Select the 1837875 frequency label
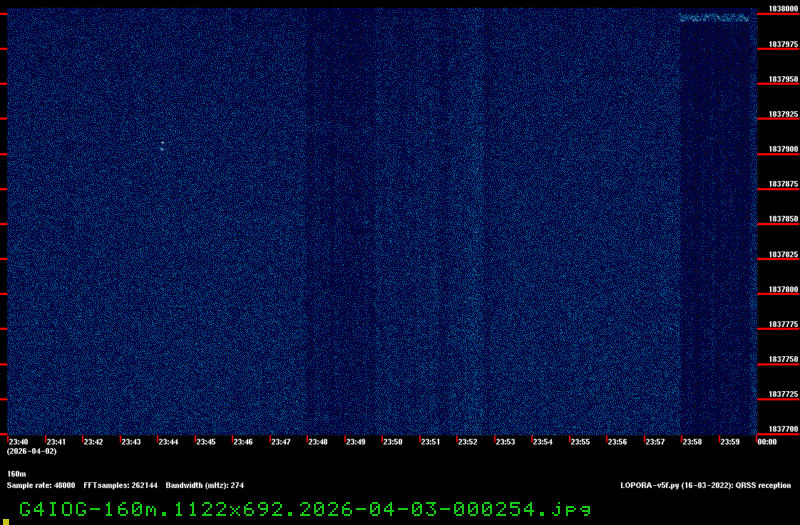This screenshot has height=525, width=800. pos(783,184)
